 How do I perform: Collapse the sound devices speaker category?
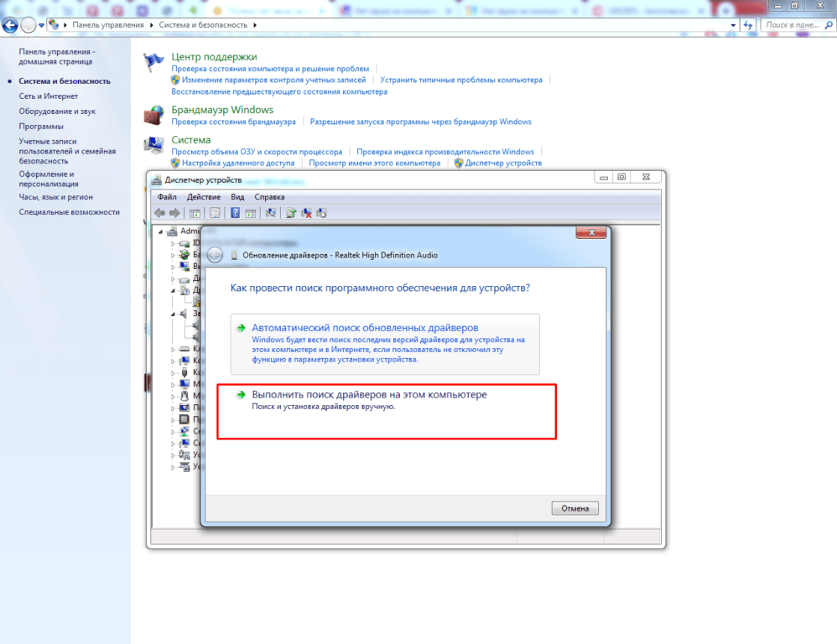[x=173, y=314]
